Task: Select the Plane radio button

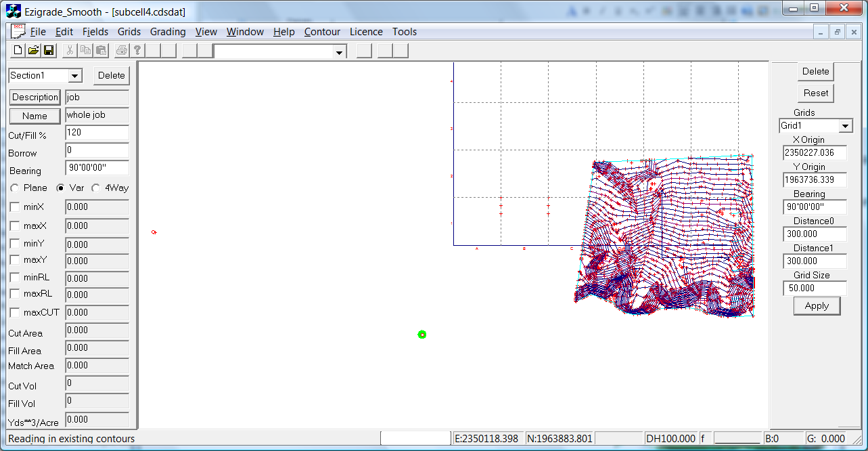Action: 15,188
